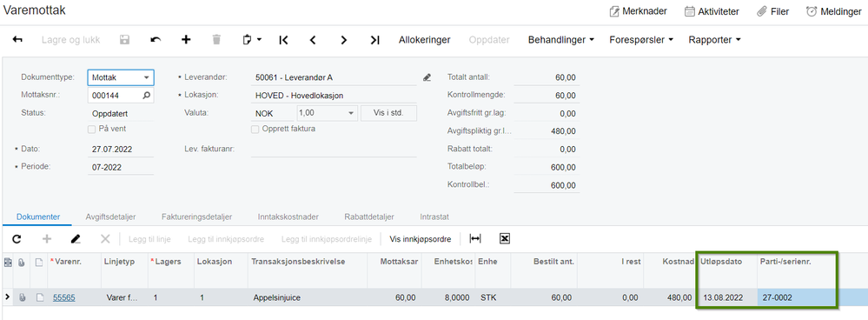Image resolution: width=868 pixels, height=320 pixels.
Task: Edit supplier with pencil icon
Action: tap(427, 77)
